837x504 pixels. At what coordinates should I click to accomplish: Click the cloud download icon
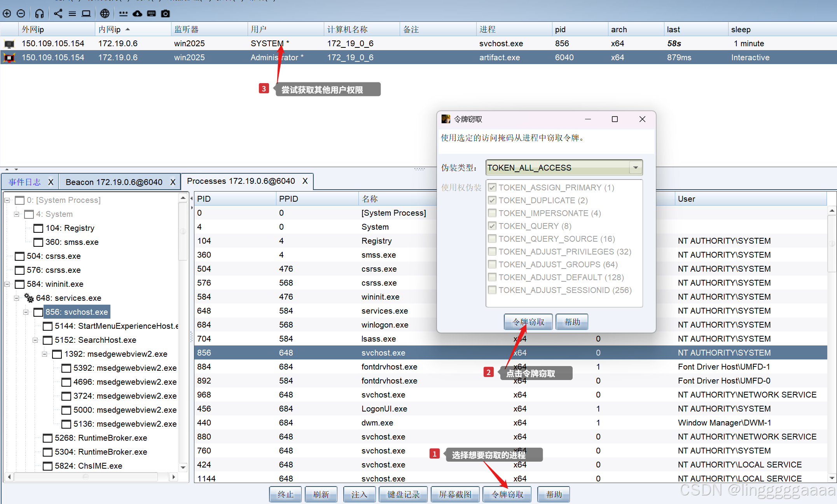(x=137, y=14)
